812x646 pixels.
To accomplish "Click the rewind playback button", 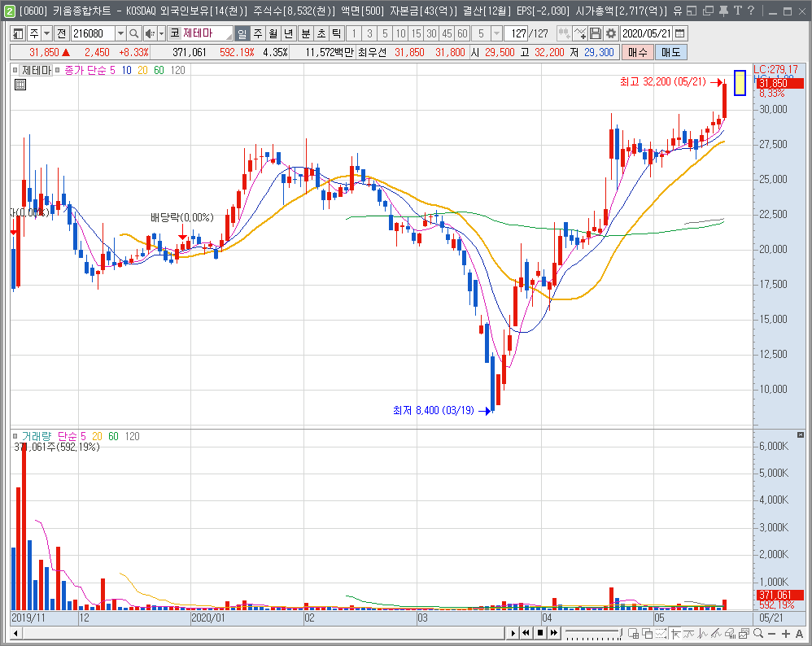I will click(x=526, y=633).
